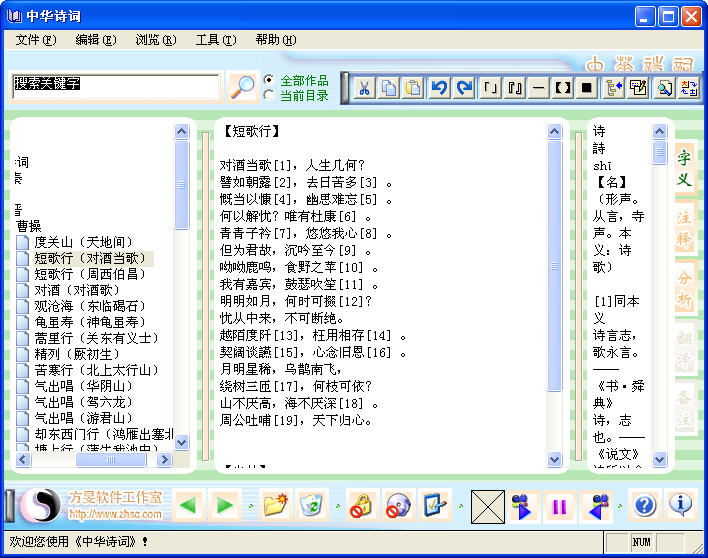Image resolution: width=708 pixels, height=558 pixels.
Task: Click the magnifying glass search button
Action: 243,87
